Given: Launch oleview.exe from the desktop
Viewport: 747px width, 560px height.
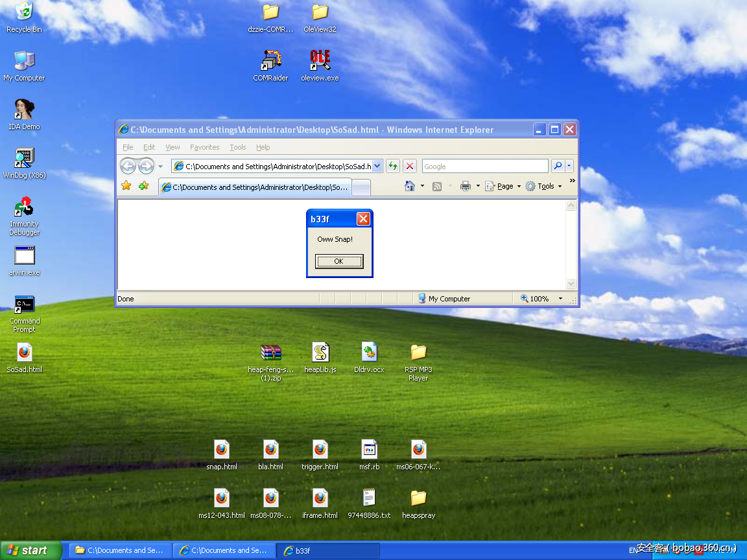Looking at the screenshot, I should [319, 62].
